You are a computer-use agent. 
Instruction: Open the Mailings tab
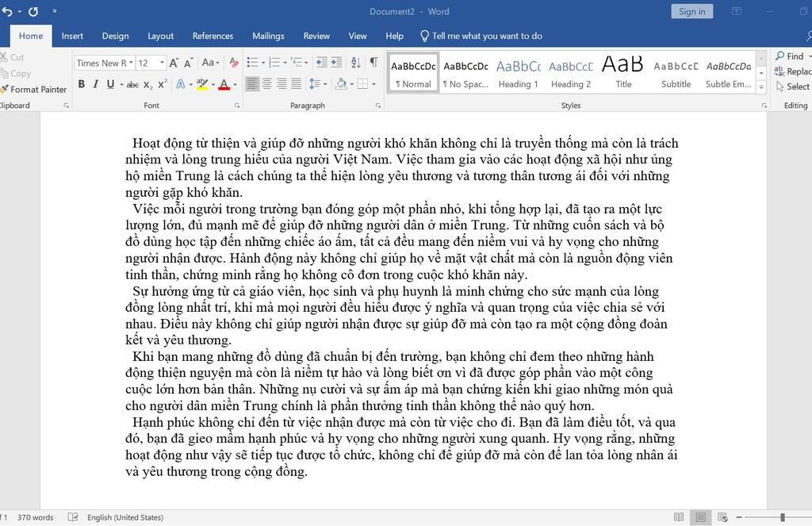pyautogui.click(x=268, y=36)
